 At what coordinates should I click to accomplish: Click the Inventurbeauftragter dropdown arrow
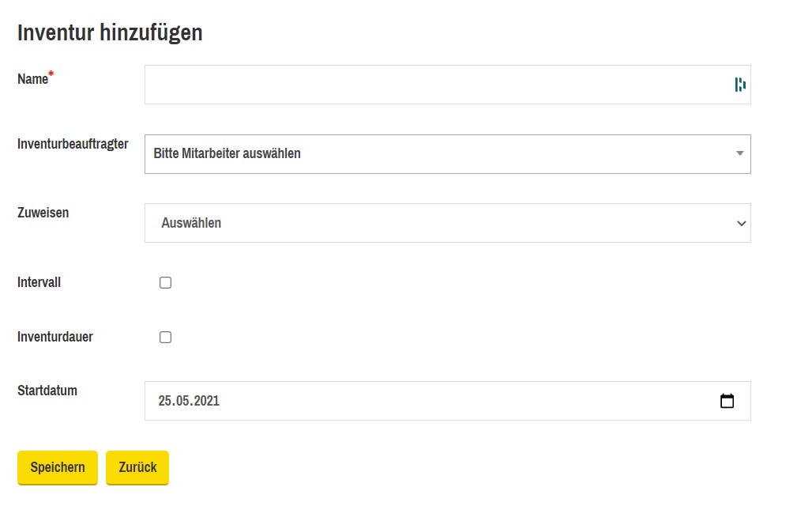point(740,153)
